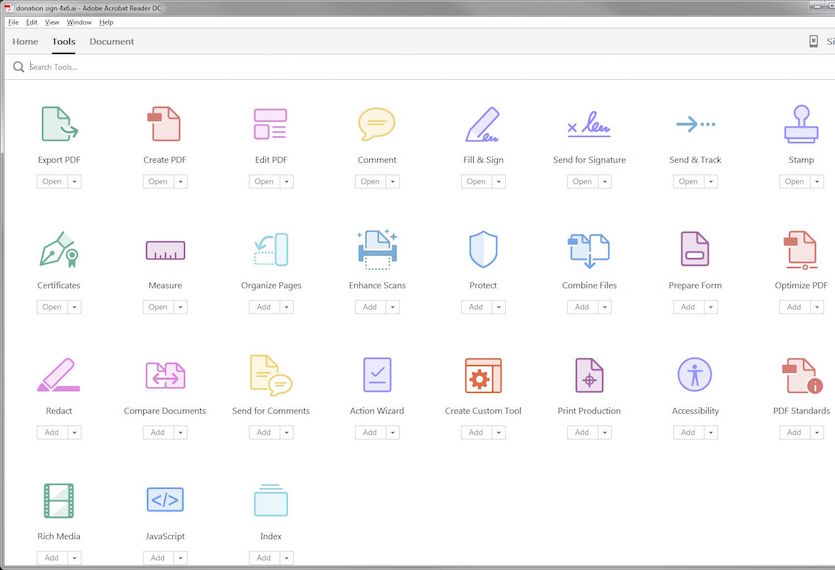Click Open button under Create PDF
The height and width of the screenshot is (570, 835).
point(158,182)
